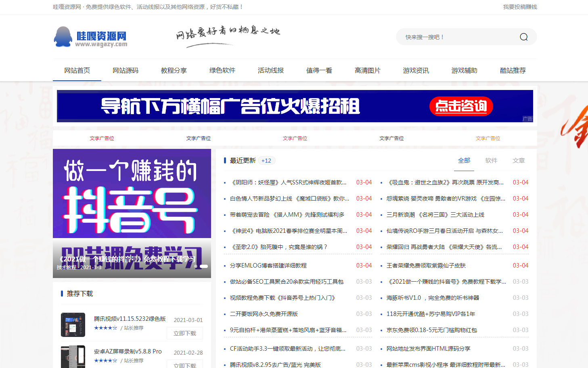Select the 游戏辅助 navigation item
Viewport: 588px width, 368px height.
(x=465, y=71)
